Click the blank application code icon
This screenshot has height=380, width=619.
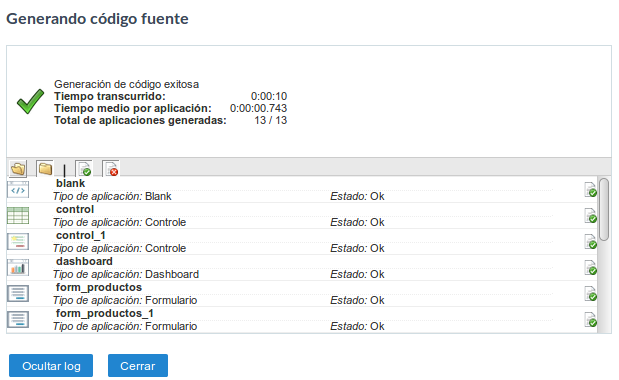pos(18,190)
